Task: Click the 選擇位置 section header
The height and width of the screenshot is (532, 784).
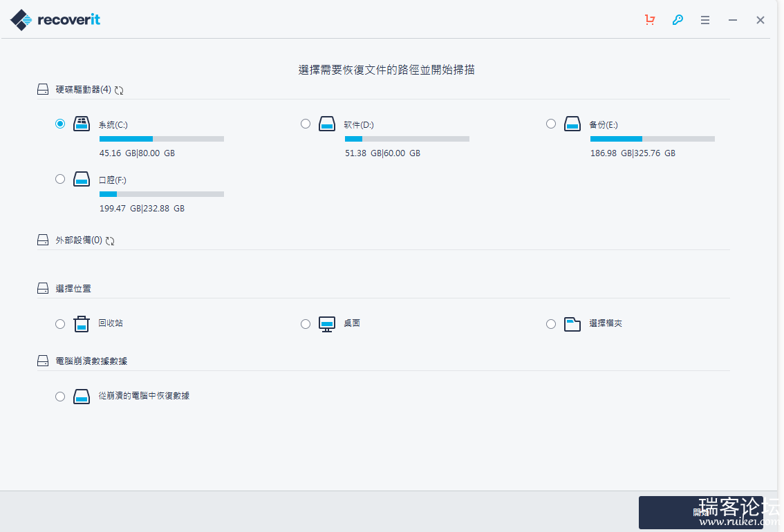Action: pos(73,289)
